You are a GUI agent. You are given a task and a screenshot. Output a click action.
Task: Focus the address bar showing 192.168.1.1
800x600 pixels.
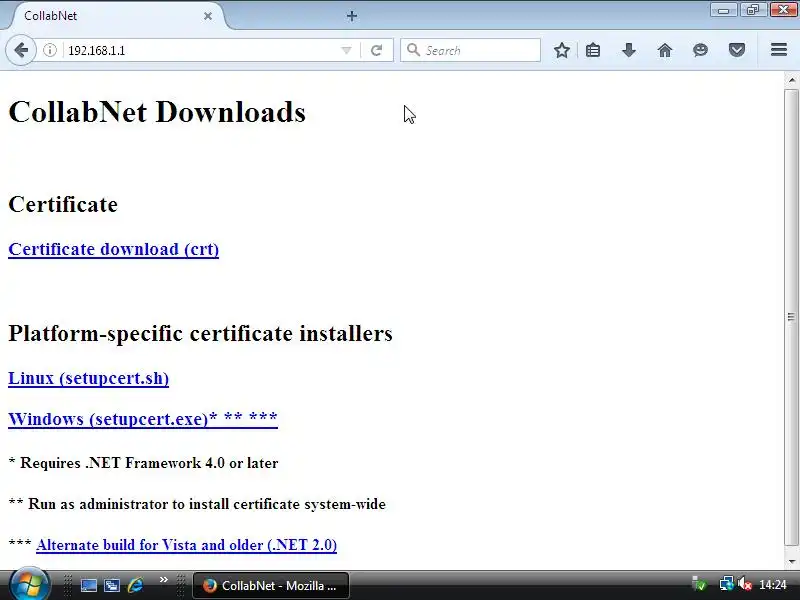(x=202, y=50)
